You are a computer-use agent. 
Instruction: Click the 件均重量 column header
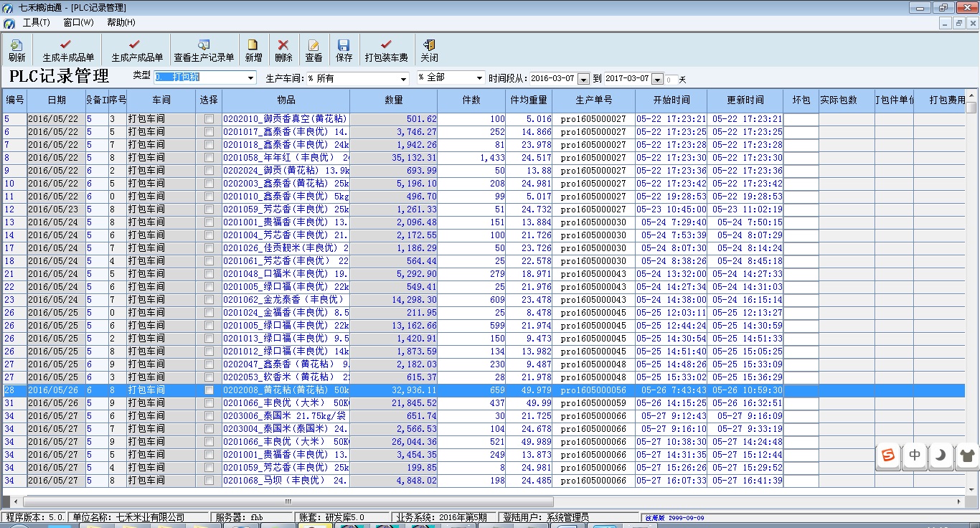tap(529, 100)
